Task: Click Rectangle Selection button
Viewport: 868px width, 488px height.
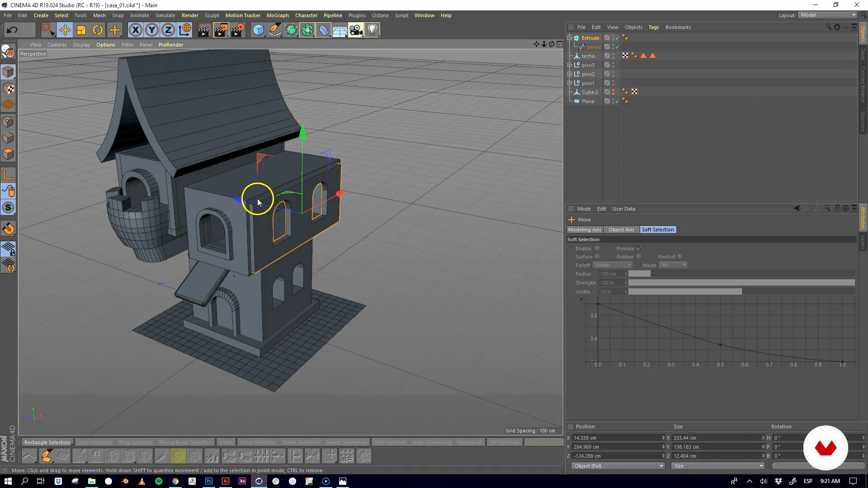Action: coord(47,442)
